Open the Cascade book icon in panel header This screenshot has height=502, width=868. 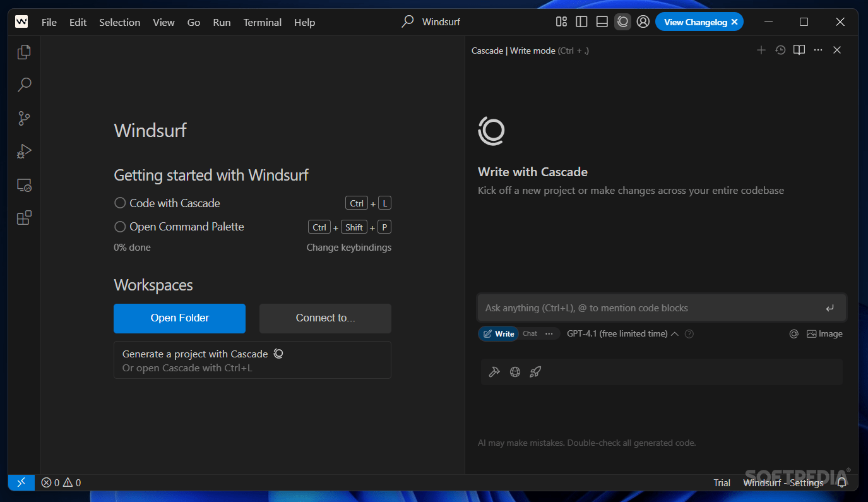[799, 50]
